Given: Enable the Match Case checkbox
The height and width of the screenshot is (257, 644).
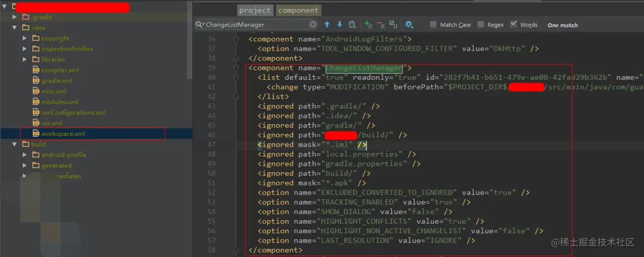Looking at the screenshot, I should click(433, 24).
